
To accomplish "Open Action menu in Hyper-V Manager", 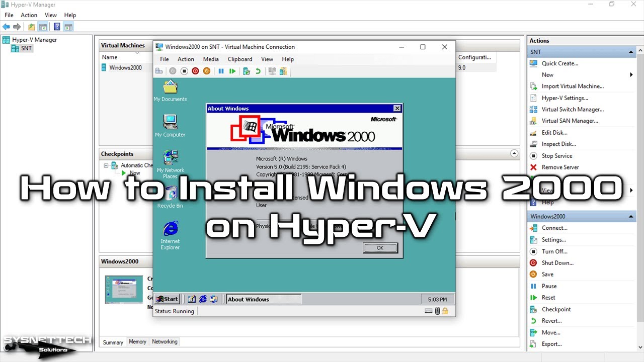I will click(29, 15).
